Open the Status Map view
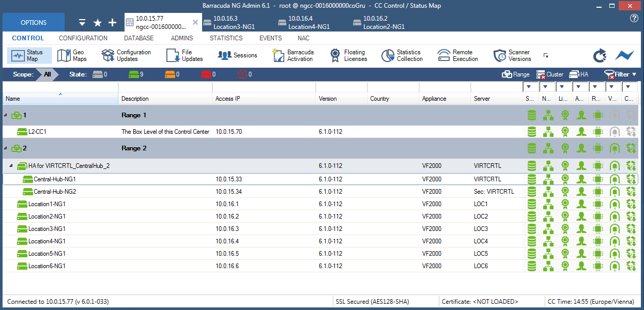This screenshot has width=644, height=310. 29,55
